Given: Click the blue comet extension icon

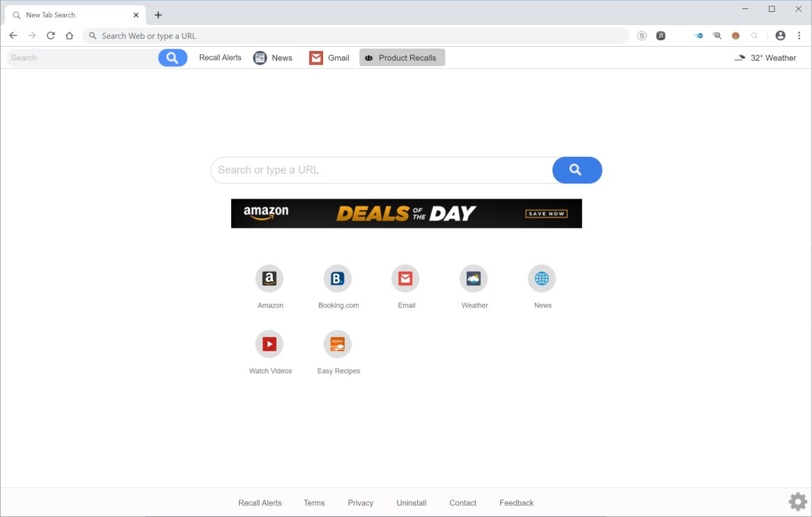Looking at the screenshot, I should (698, 36).
